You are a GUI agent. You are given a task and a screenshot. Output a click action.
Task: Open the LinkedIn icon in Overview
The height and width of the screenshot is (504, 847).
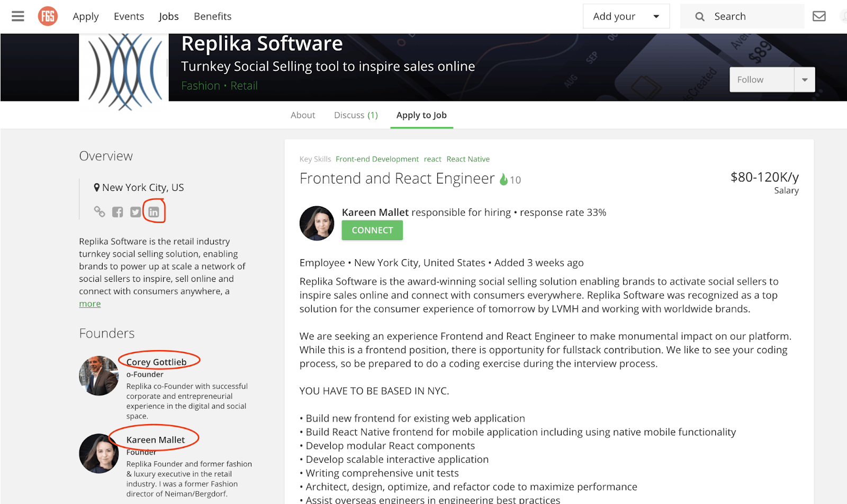pos(154,212)
